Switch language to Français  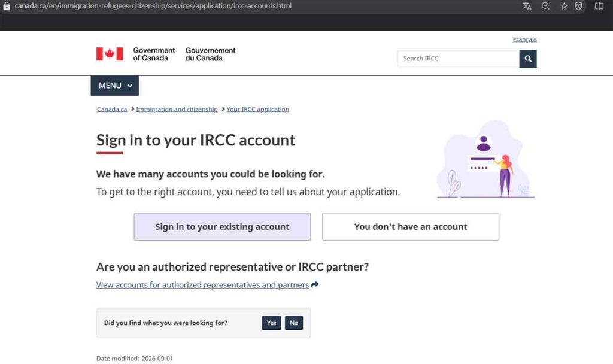(x=524, y=39)
